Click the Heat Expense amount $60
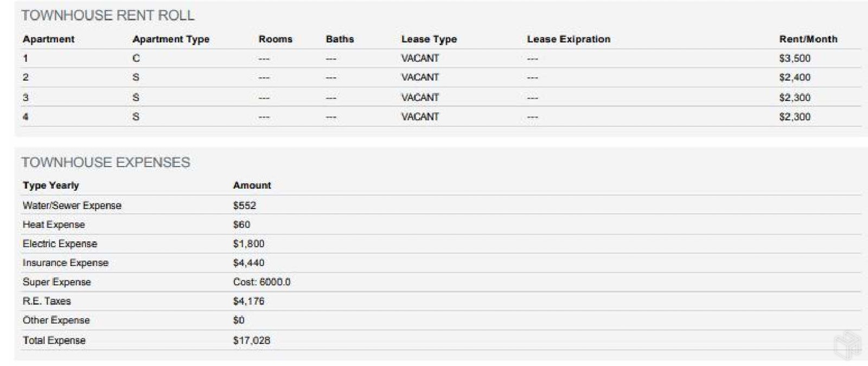This screenshot has height=366, width=868. point(241,224)
